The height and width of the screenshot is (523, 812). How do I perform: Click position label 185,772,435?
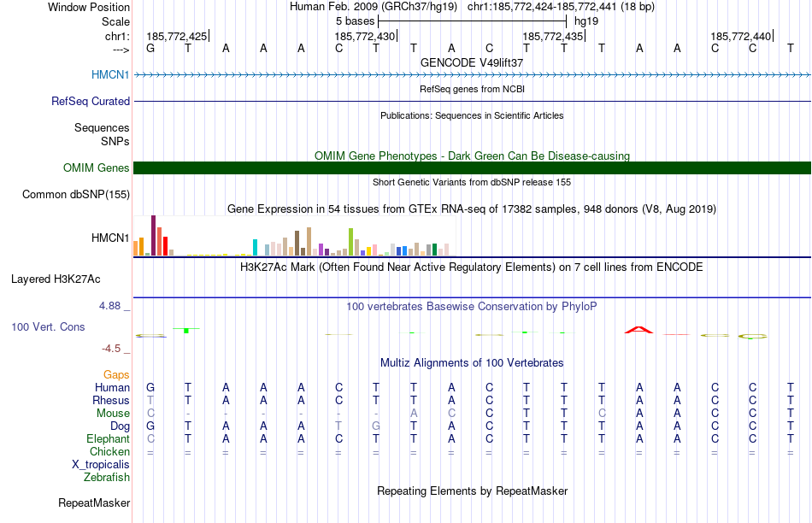click(x=552, y=36)
